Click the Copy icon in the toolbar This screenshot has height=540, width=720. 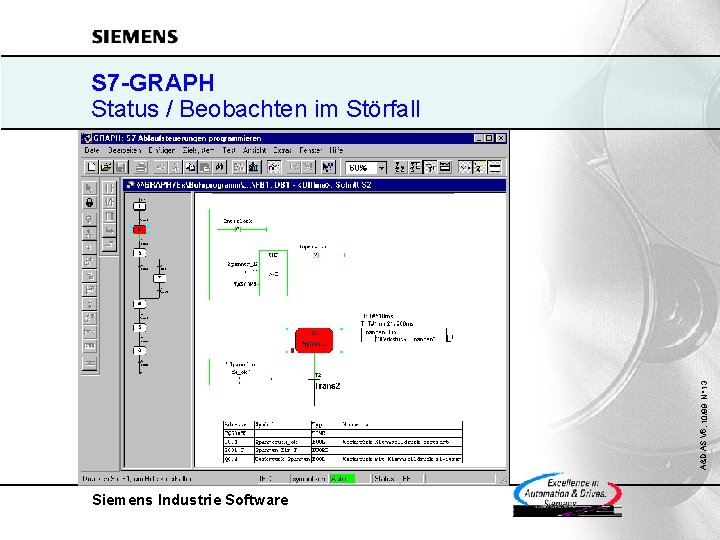(190, 167)
